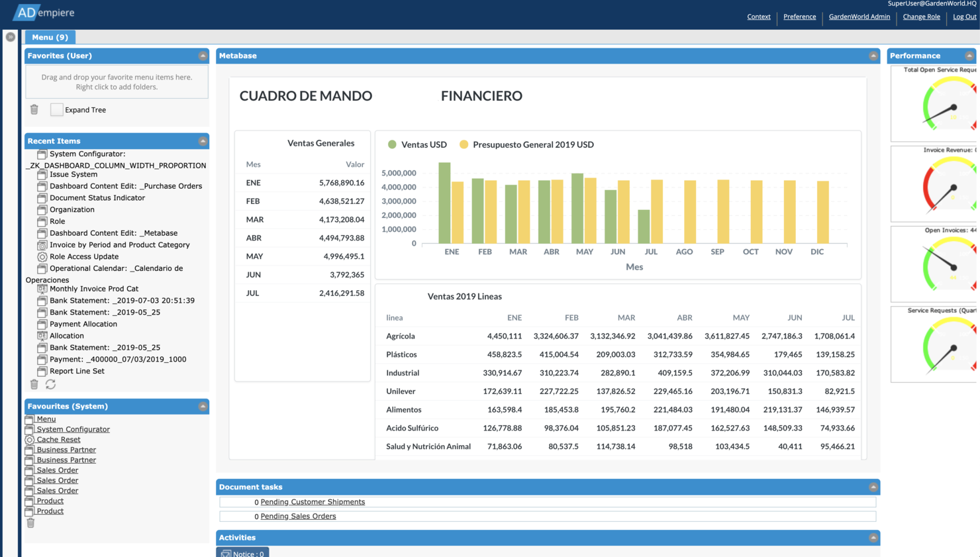
Task: Click the Allocation window icon in Recent Items
Action: (41, 335)
